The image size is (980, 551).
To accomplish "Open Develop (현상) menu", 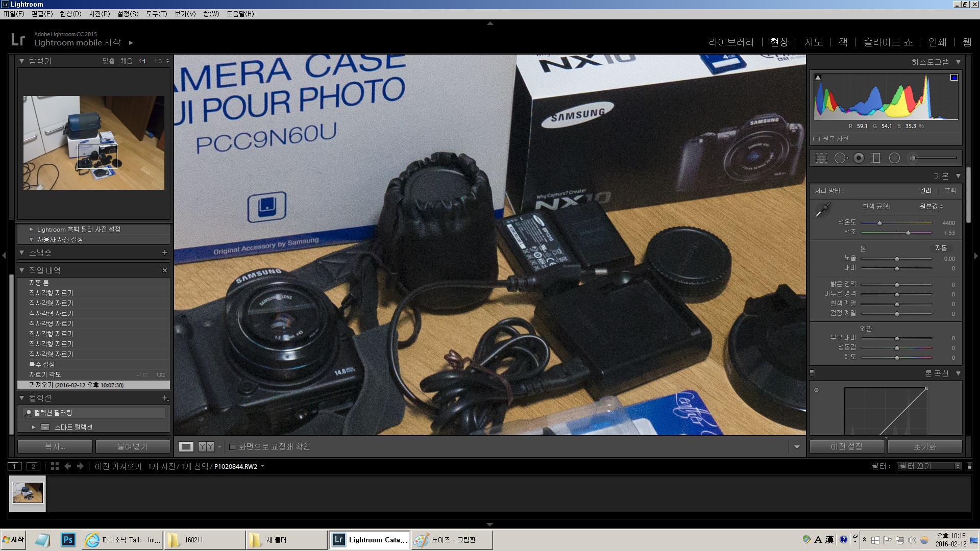I will tap(70, 14).
